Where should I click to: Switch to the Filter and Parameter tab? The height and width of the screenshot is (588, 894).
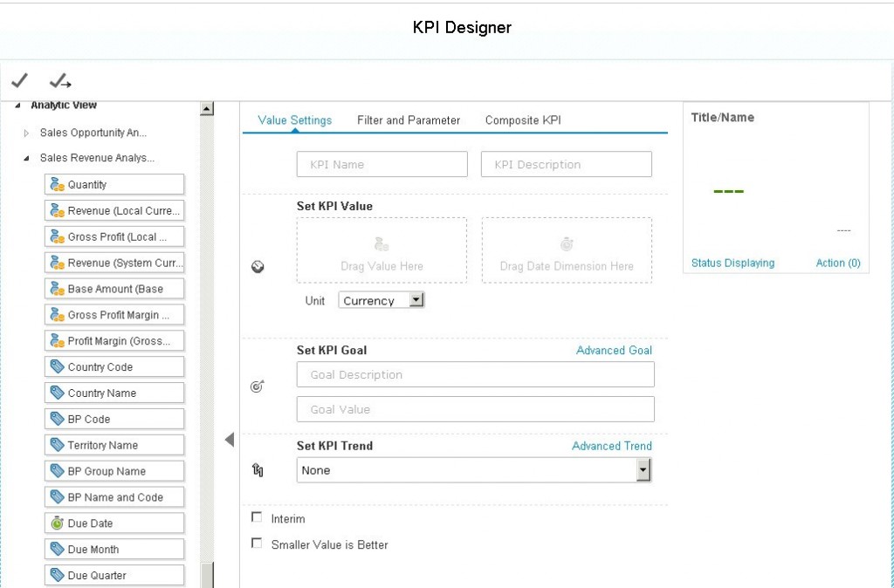(x=408, y=120)
